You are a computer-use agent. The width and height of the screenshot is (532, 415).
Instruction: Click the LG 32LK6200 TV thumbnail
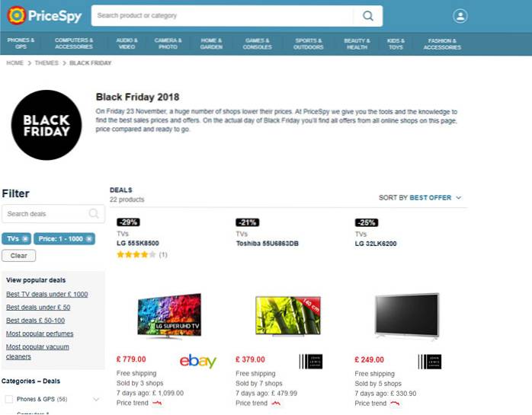[407, 316]
